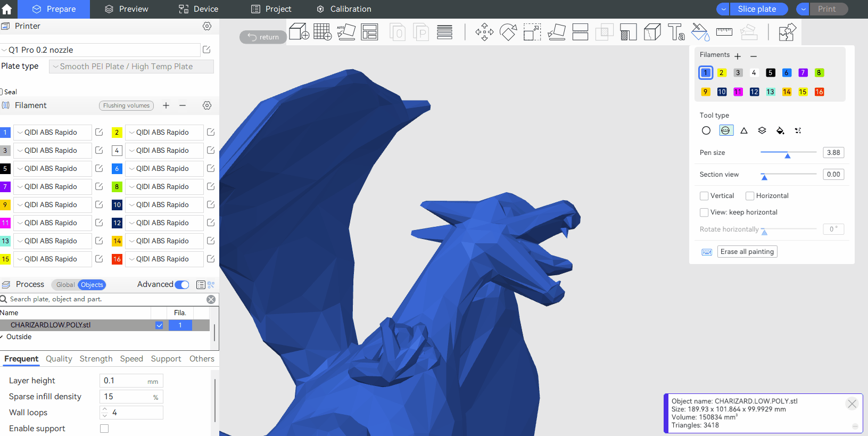
Task: Select the Move tool in toolbar
Action: (x=484, y=32)
